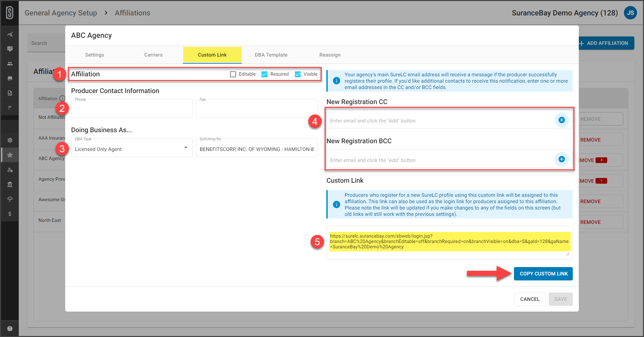Click the SuranceBay logo icon
Screen dimensions: 644x337
point(10,13)
